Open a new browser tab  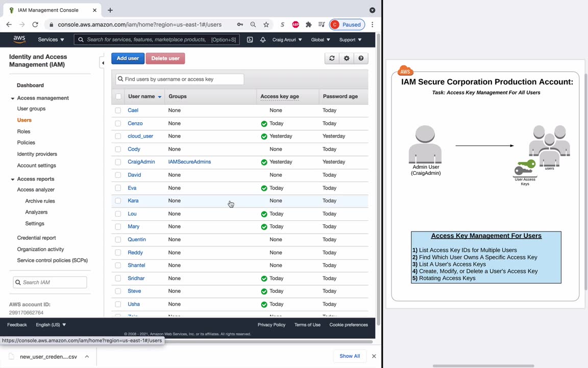click(x=110, y=10)
